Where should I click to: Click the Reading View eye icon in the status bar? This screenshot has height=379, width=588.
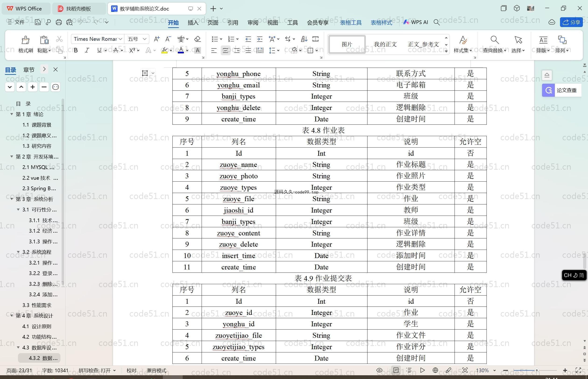click(379, 370)
